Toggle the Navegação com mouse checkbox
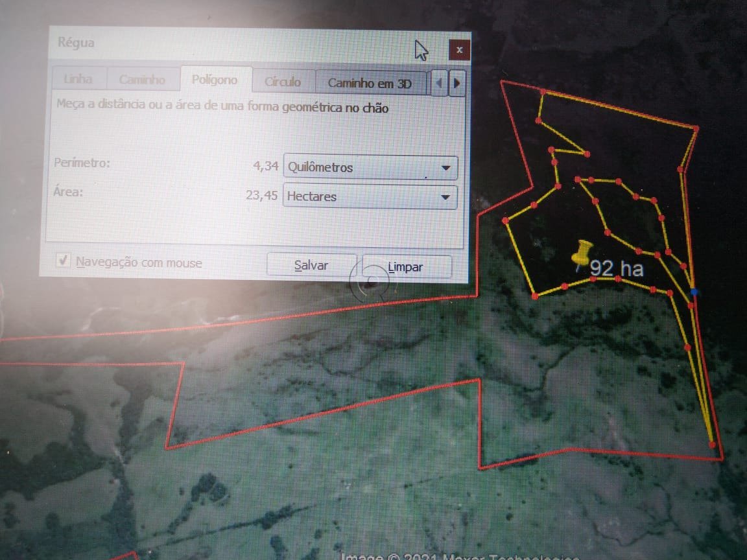 tap(64, 261)
